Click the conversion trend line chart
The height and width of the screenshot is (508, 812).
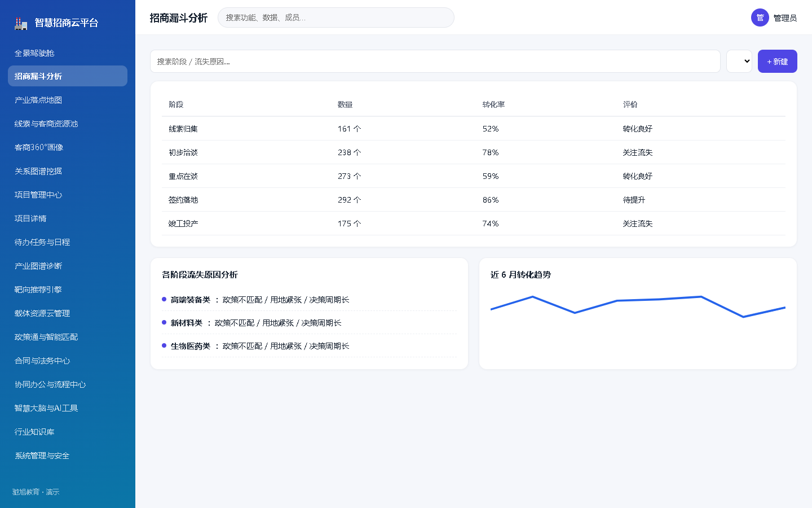pos(638,306)
